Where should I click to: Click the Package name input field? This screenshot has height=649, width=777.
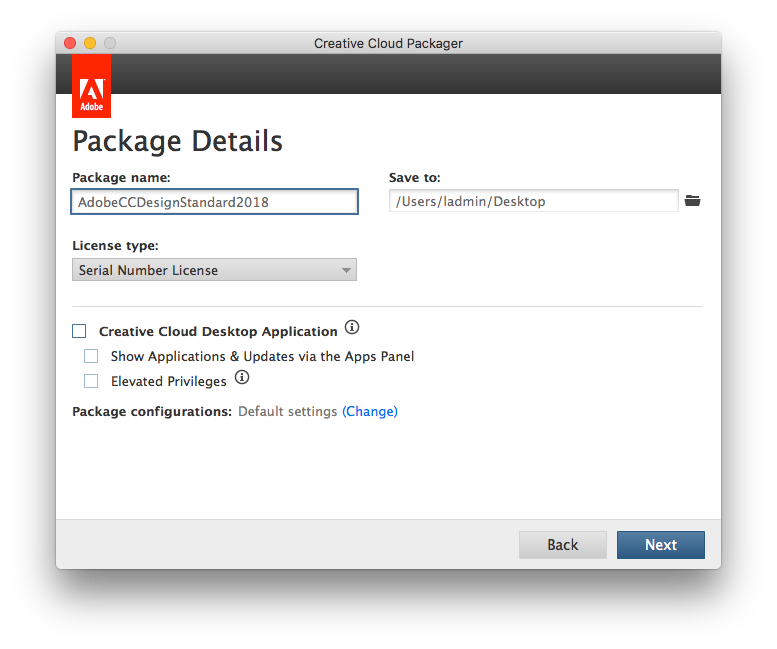click(214, 202)
